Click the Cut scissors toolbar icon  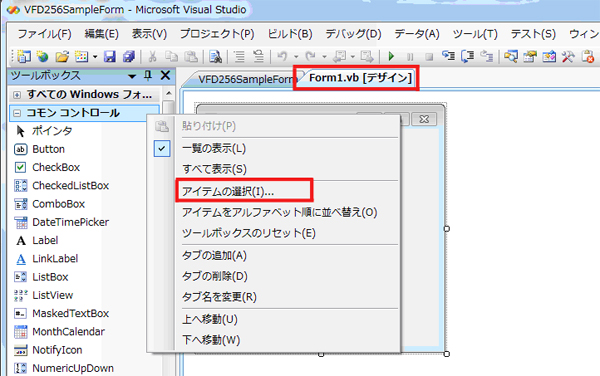(x=152, y=57)
